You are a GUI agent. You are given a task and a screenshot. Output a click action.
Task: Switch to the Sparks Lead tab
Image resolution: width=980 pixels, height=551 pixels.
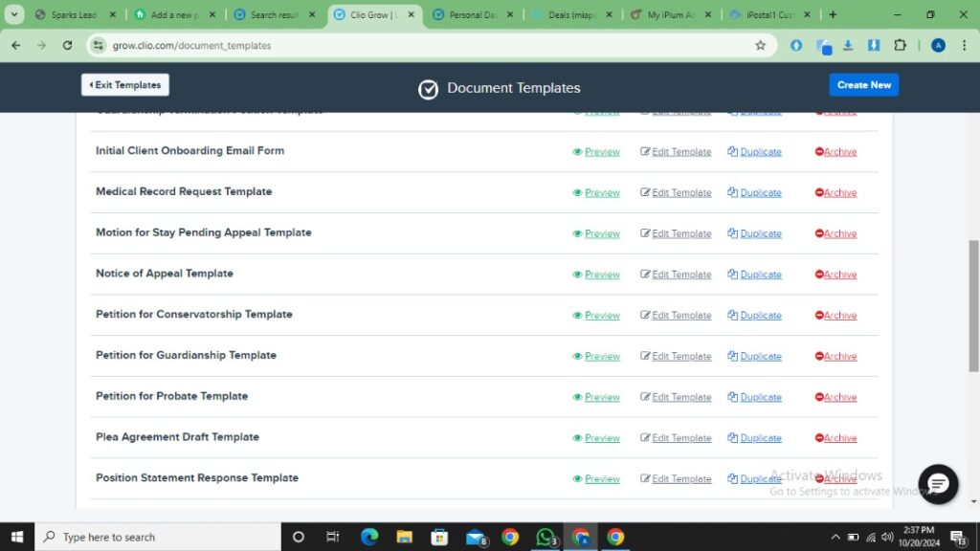(74, 14)
